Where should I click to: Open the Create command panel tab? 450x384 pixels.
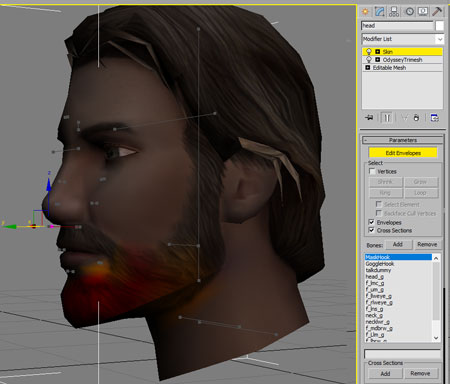(365, 12)
